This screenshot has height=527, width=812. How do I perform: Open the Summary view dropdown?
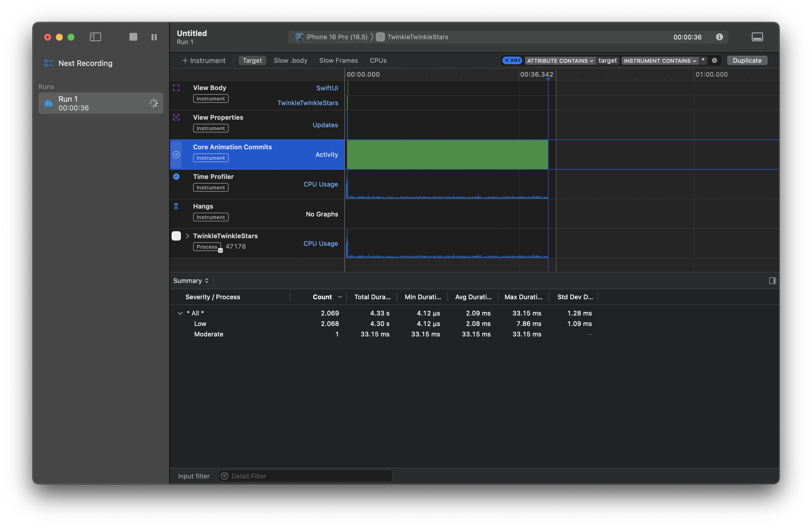[191, 281]
